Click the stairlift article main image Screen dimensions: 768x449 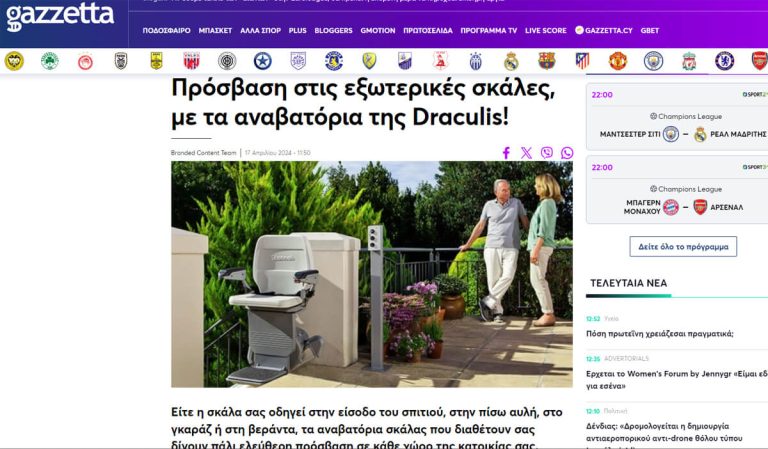point(372,274)
